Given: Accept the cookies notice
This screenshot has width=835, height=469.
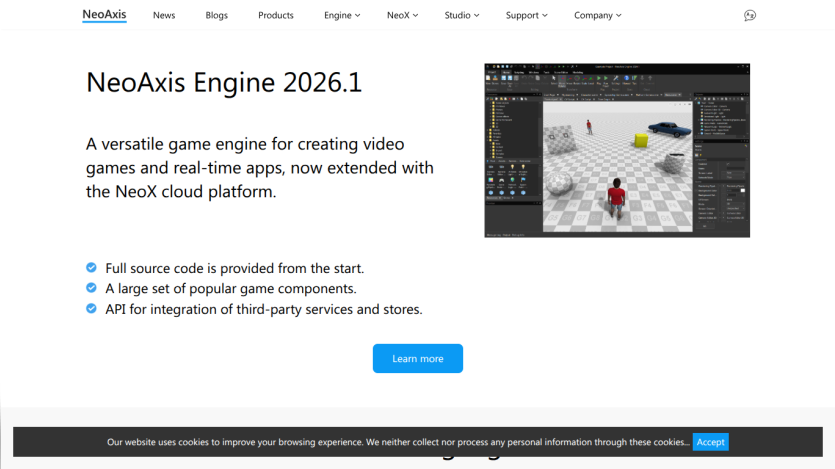Looking at the screenshot, I should tap(710, 442).
